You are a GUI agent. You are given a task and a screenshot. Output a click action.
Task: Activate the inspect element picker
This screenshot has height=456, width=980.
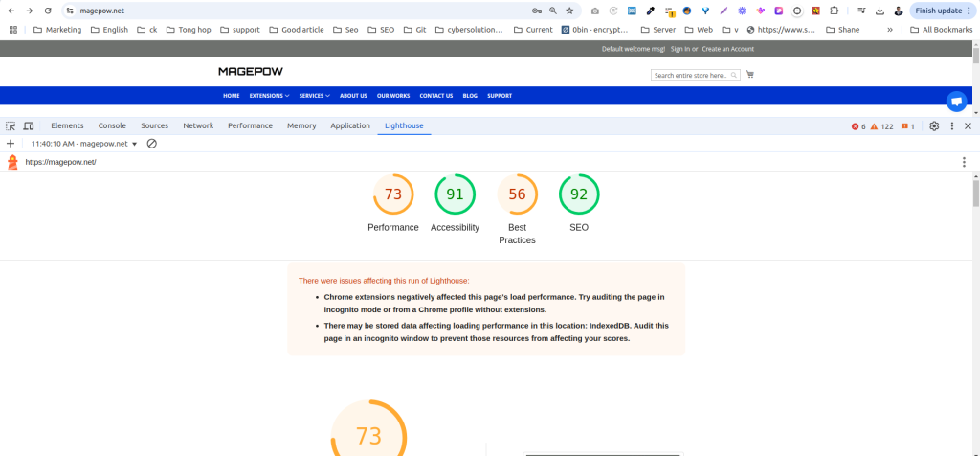point(11,125)
